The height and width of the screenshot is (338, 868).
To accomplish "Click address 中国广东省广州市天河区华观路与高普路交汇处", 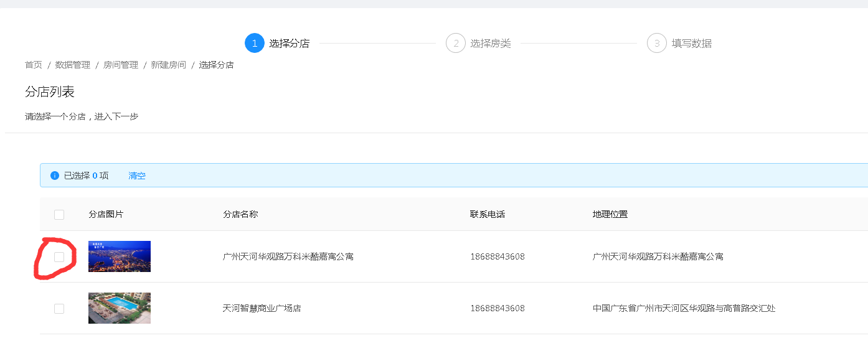I will coord(684,308).
